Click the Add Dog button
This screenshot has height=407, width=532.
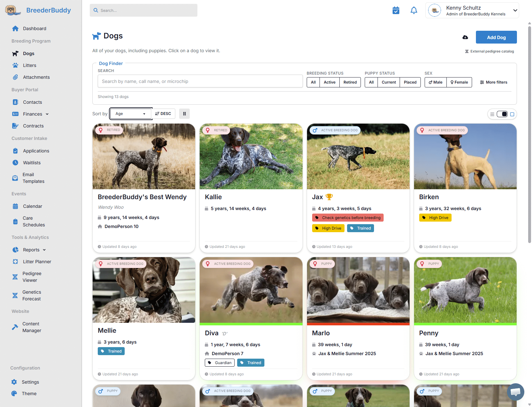[x=496, y=37]
